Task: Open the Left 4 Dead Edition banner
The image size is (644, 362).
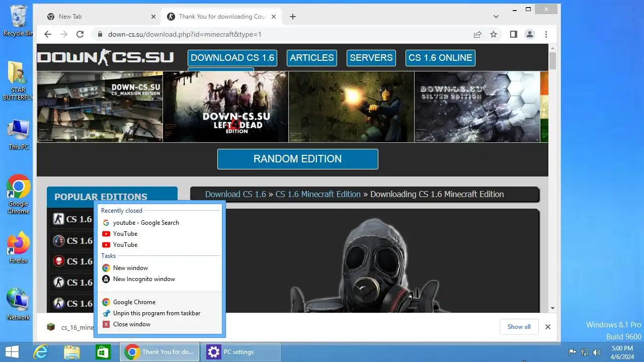Action: [x=225, y=107]
